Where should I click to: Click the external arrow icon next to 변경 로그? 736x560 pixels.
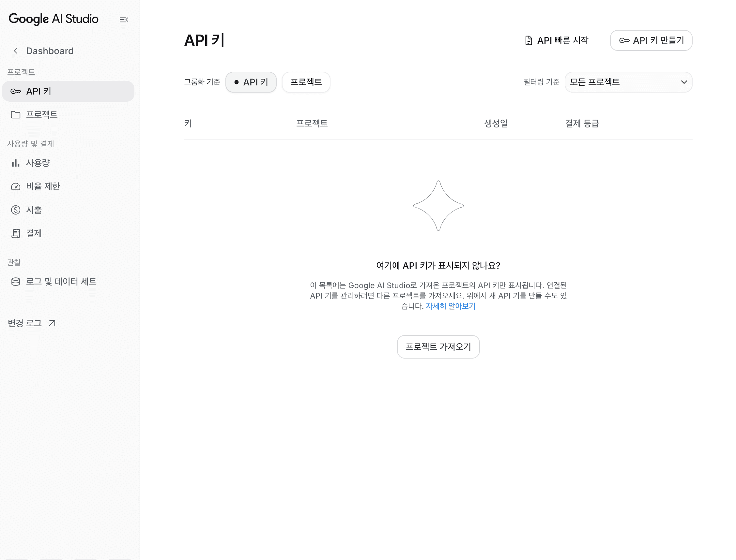point(52,323)
